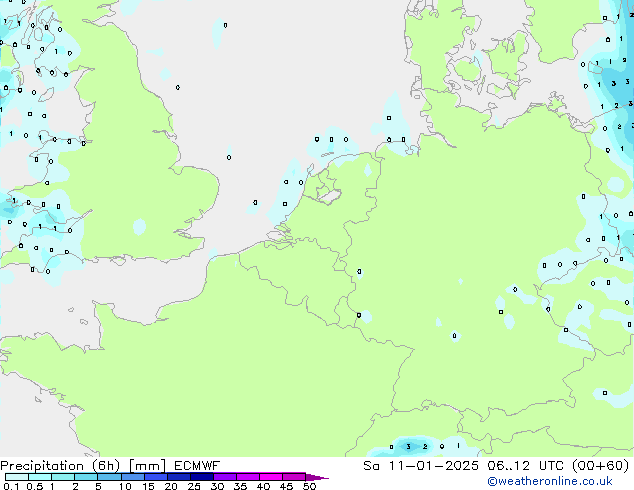Viewport: 634px width, 490px height.
Task: Click the legend swatch between 5 and 10
Action: tap(110, 477)
